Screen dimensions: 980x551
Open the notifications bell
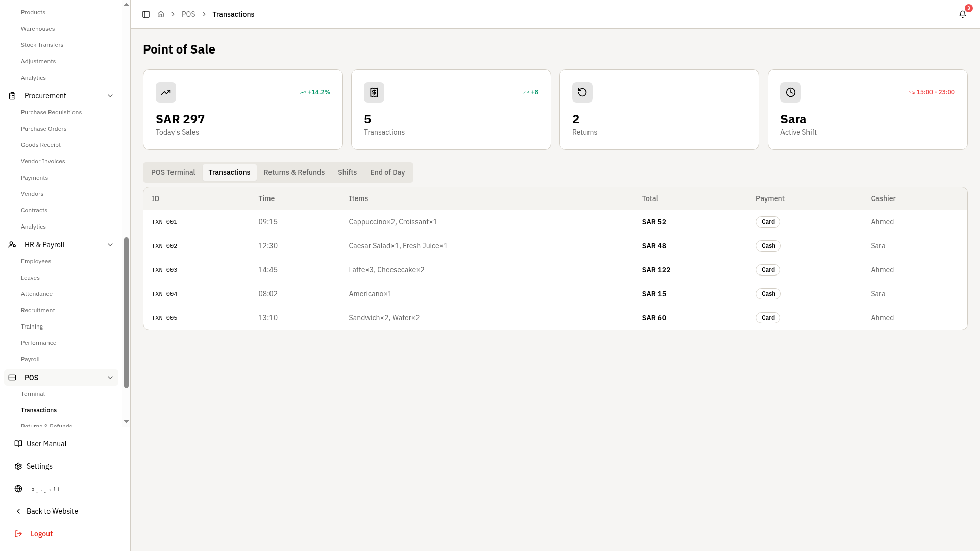[962, 14]
